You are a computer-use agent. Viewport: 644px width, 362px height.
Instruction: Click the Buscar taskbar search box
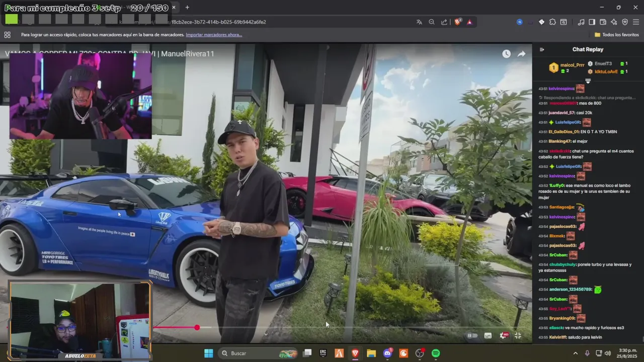coord(258,353)
